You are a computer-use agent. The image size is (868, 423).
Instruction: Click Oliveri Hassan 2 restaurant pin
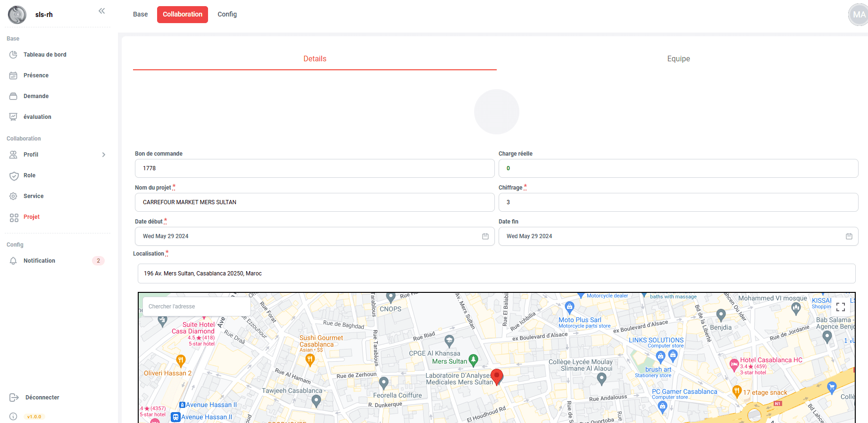tap(181, 361)
